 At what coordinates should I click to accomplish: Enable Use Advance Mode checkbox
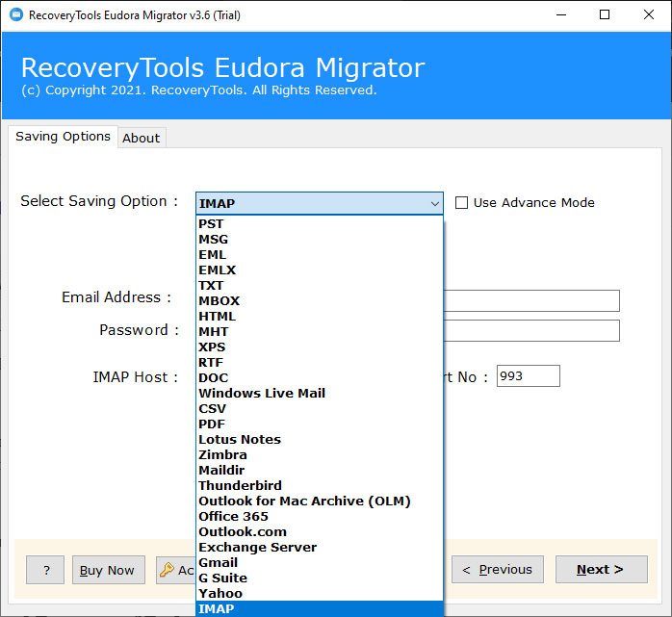tap(461, 203)
